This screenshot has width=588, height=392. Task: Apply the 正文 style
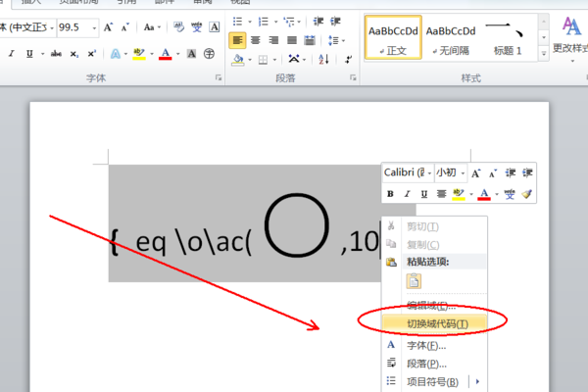pos(393,37)
